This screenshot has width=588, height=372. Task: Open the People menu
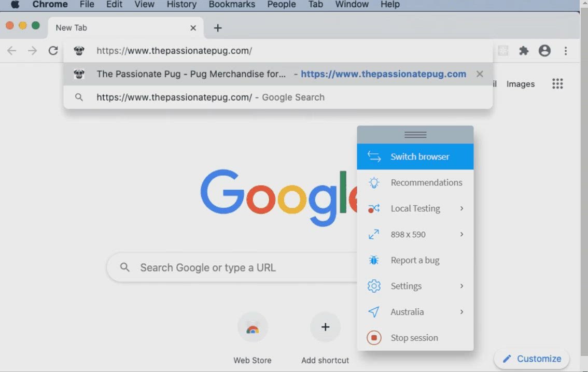pos(281,5)
